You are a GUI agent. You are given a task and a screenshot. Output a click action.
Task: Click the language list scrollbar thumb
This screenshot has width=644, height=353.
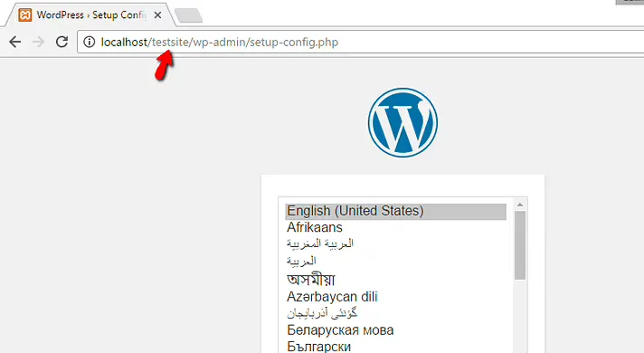pyautogui.click(x=520, y=245)
